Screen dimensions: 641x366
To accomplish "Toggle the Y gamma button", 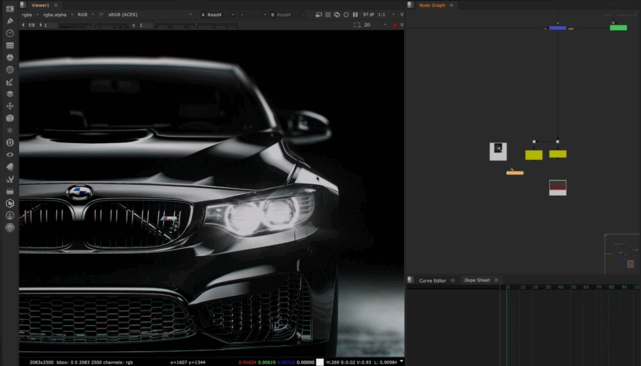I will (x=134, y=25).
